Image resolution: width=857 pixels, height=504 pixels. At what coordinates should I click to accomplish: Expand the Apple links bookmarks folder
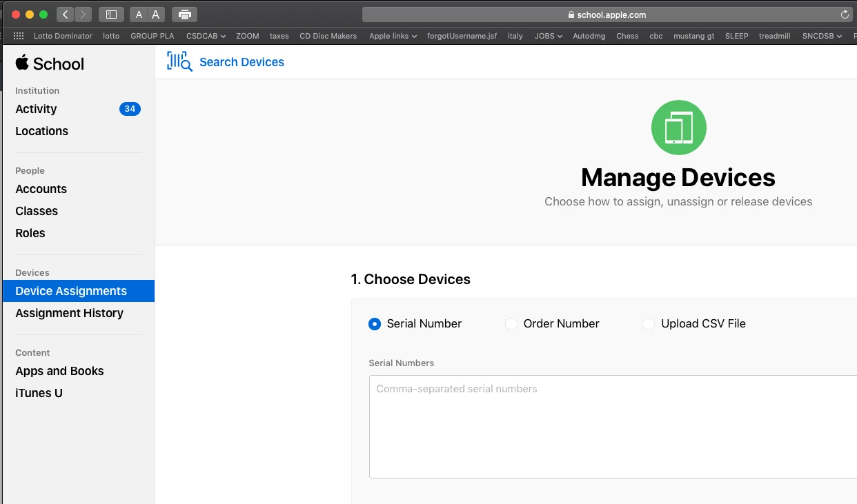click(393, 36)
